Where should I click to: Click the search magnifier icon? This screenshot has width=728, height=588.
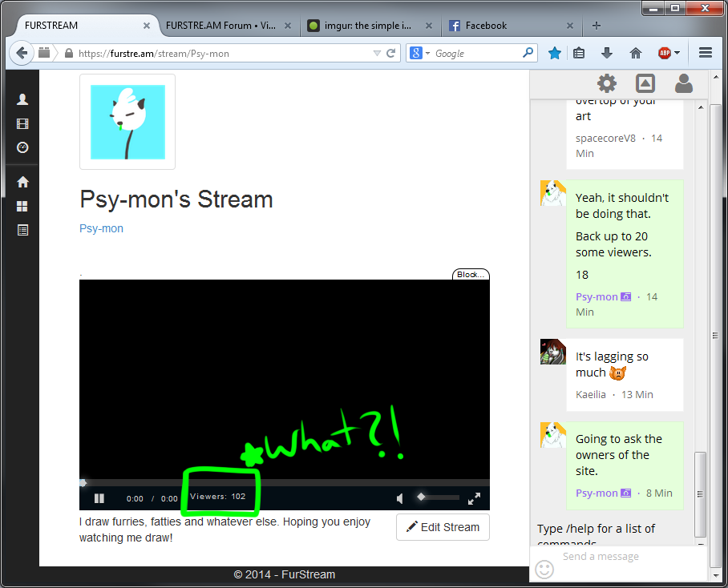pos(528,53)
